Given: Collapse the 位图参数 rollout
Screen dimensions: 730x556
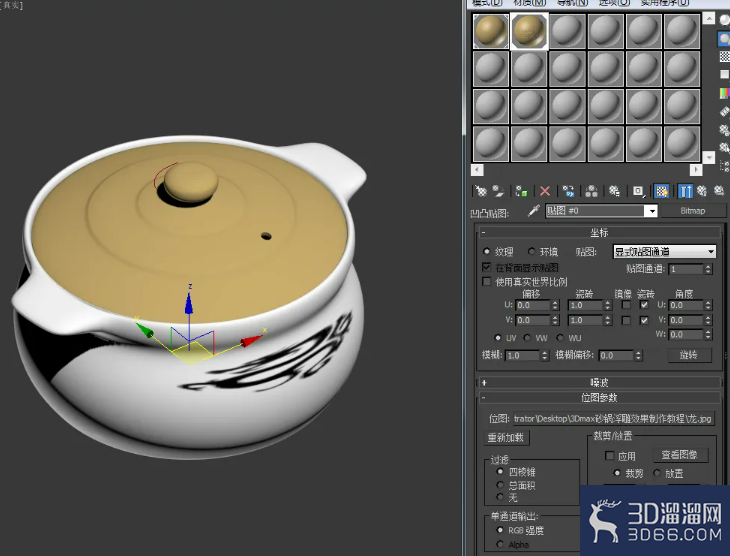Looking at the screenshot, I should tap(599, 398).
